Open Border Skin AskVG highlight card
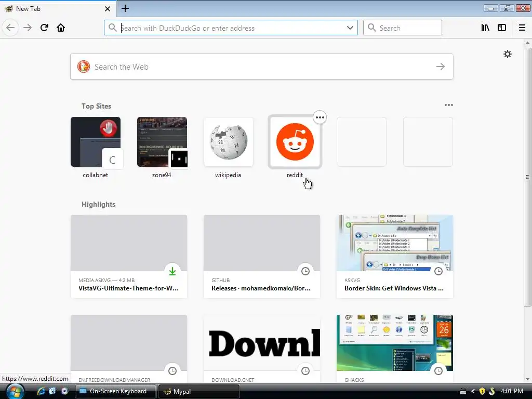Screen dimensions: 532x399 click(395, 257)
